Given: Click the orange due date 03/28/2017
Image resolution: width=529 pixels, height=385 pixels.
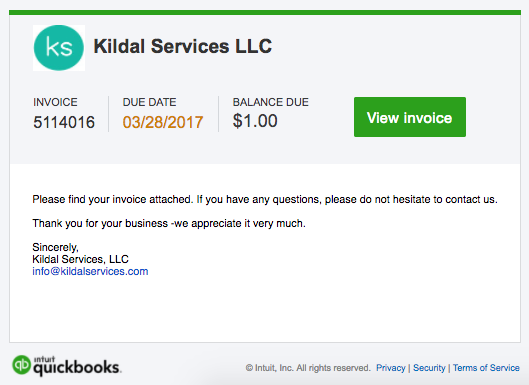Looking at the screenshot, I should [163, 122].
